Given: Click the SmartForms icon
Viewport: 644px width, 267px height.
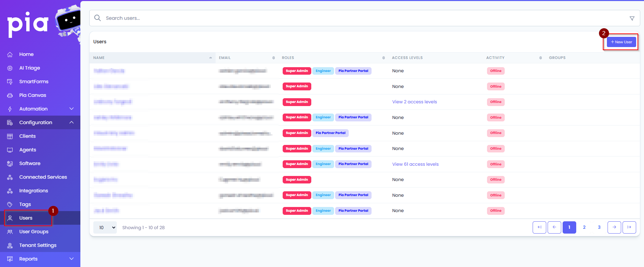Looking at the screenshot, I should (10, 82).
